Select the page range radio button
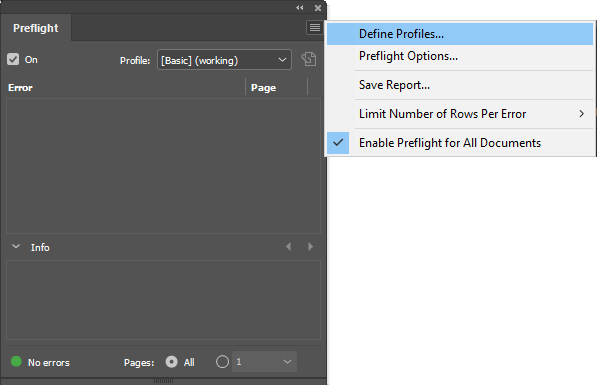597x385 pixels. (x=222, y=361)
